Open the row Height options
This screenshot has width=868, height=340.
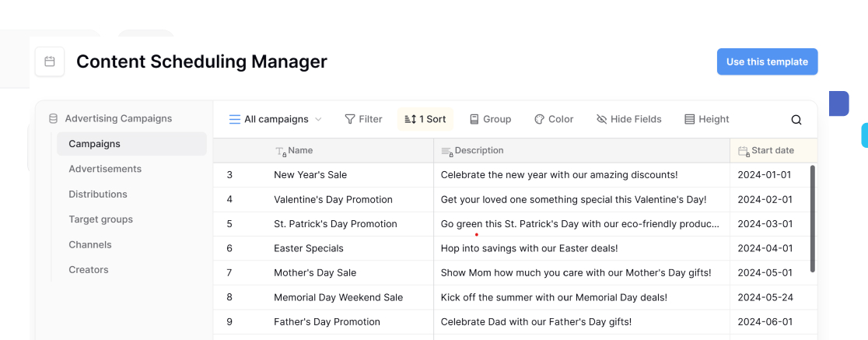click(707, 119)
